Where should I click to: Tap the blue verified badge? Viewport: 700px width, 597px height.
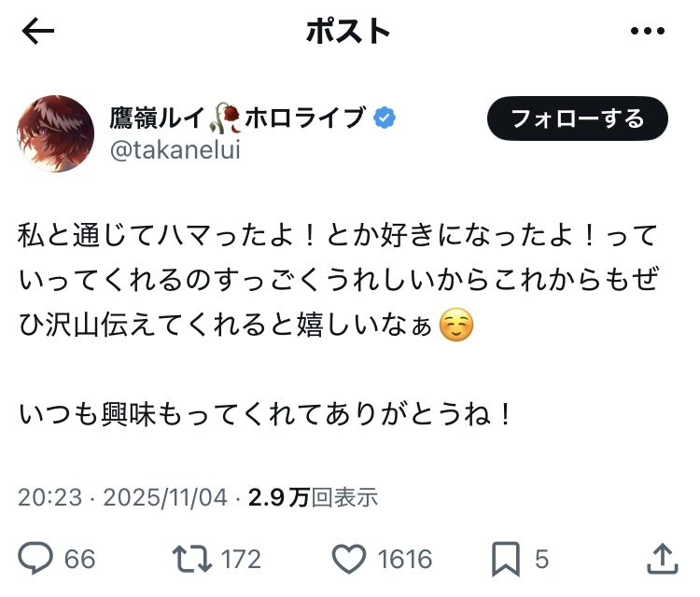coord(384,118)
